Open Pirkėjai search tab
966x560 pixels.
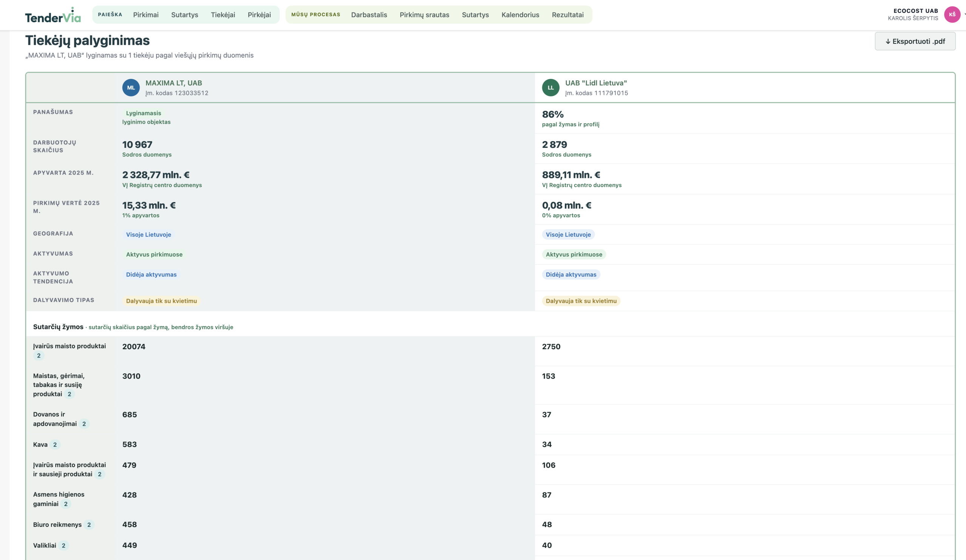[259, 15]
